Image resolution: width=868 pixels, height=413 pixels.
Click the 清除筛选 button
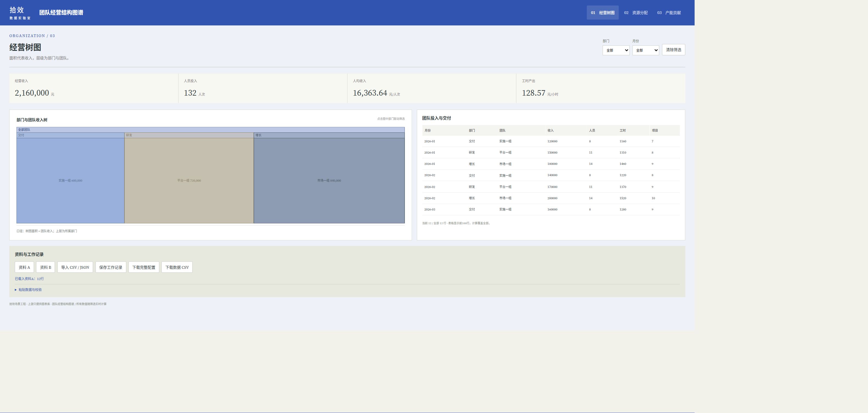[673, 49]
